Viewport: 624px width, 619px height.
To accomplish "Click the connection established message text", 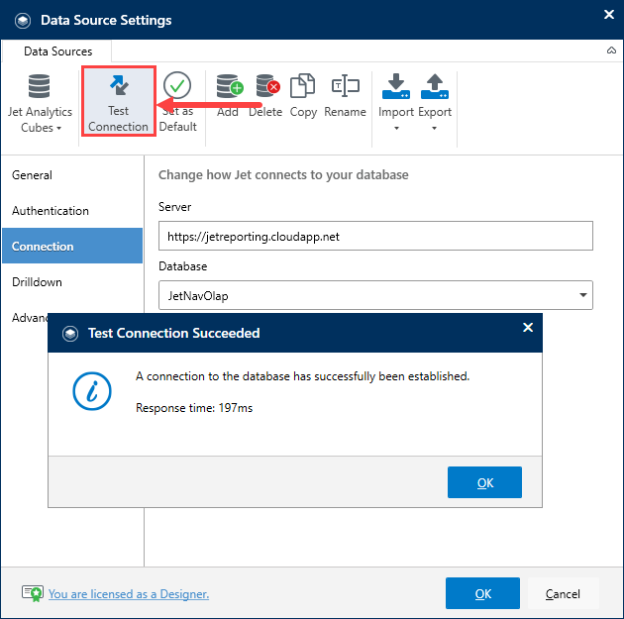I will pyautogui.click(x=302, y=376).
